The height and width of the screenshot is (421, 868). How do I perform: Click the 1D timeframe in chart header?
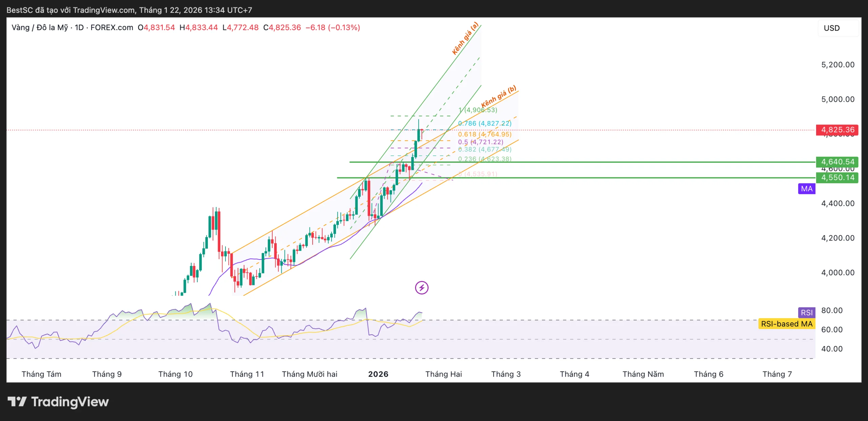tap(79, 27)
